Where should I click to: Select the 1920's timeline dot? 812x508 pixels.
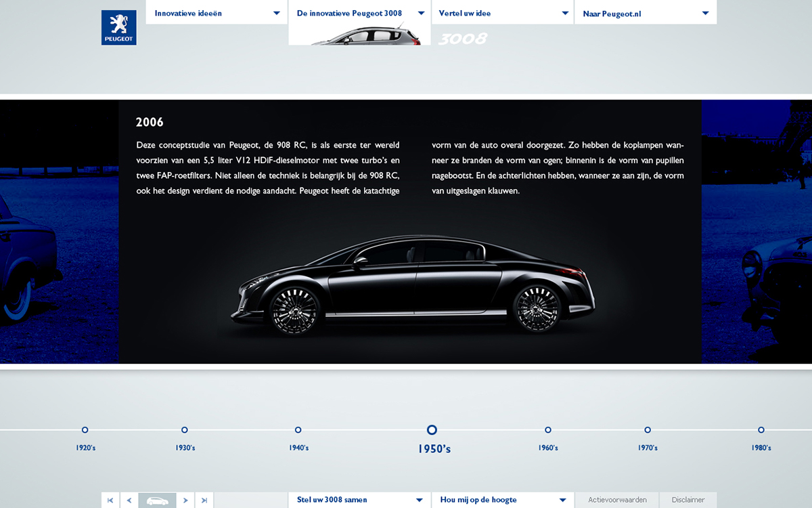click(x=85, y=430)
